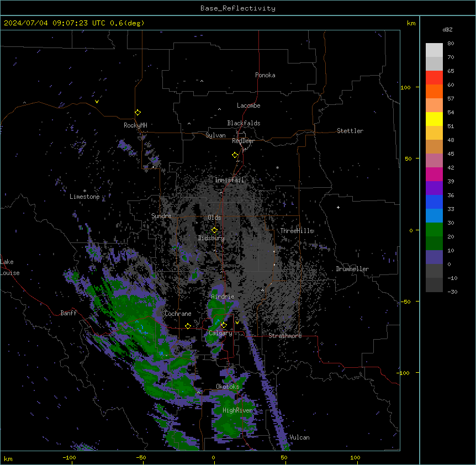Select the Sundre label

(x=161, y=216)
